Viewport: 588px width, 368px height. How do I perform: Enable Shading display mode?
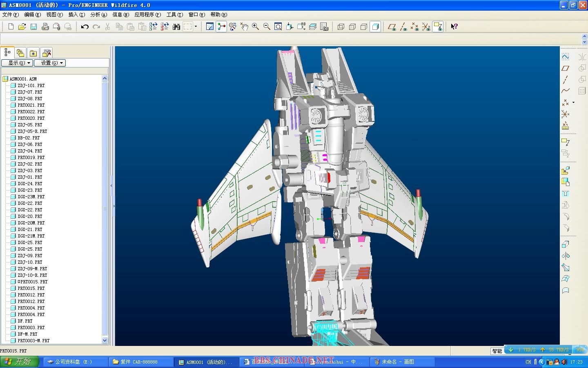pyautogui.click(x=375, y=27)
